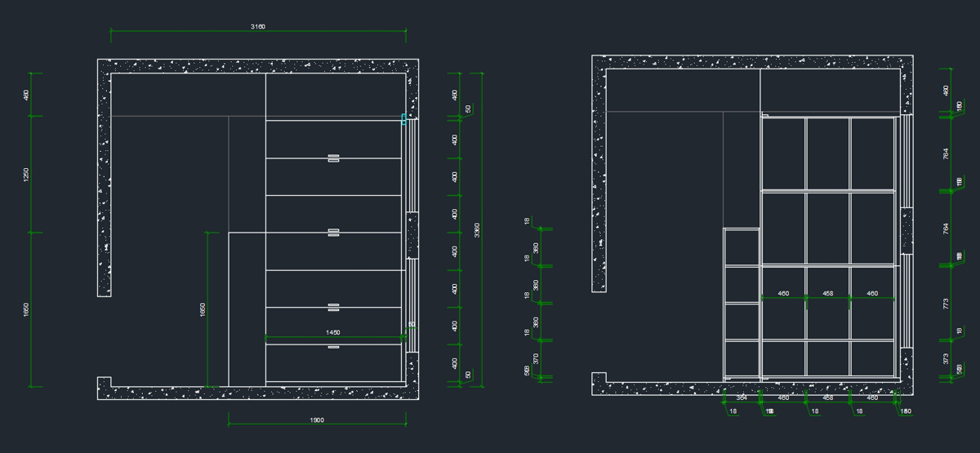Select the 1250 vertical dimension on far left
Screen dimensions: 980x453
point(26,174)
